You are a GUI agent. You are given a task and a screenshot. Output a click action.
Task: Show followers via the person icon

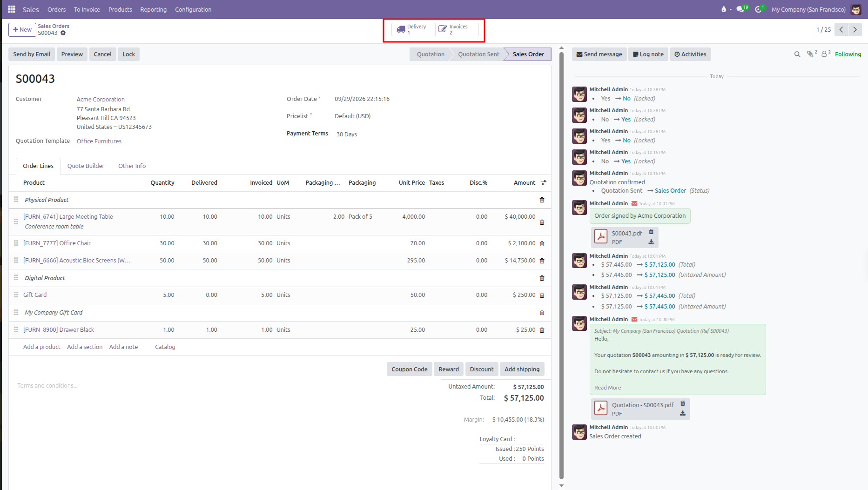(x=824, y=54)
